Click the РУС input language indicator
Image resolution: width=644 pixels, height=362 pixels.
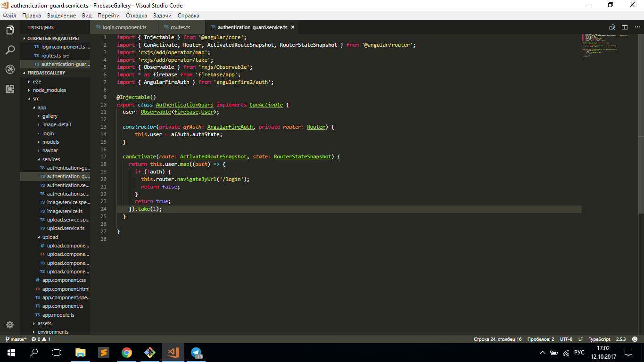tap(579, 352)
